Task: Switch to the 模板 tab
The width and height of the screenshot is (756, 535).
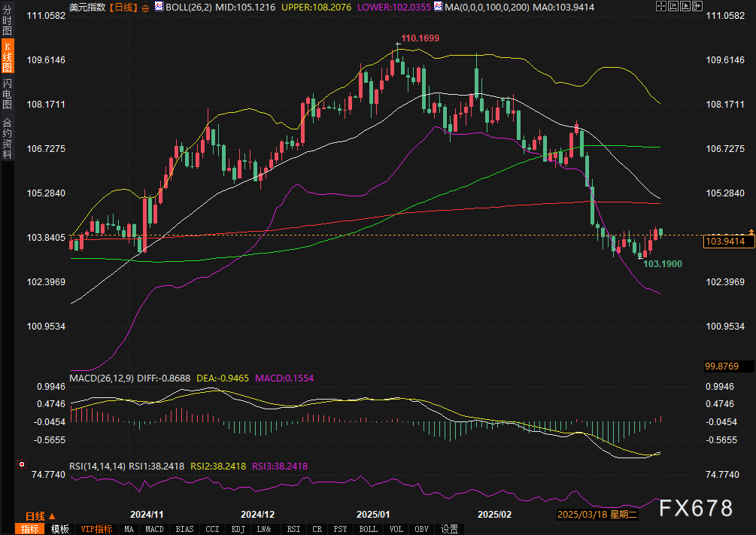Action: [x=60, y=529]
